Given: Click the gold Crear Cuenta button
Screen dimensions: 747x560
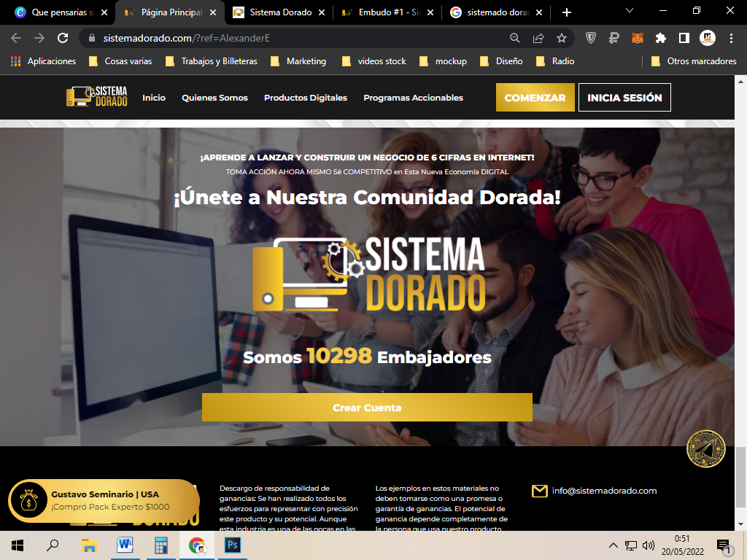Looking at the screenshot, I should coord(367,408).
